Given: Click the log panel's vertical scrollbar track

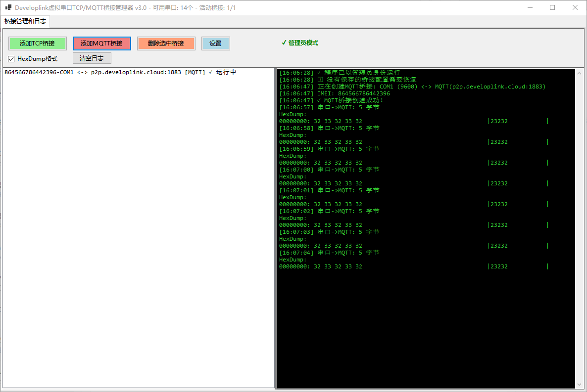Looking at the screenshot, I should [x=580, y=227].
